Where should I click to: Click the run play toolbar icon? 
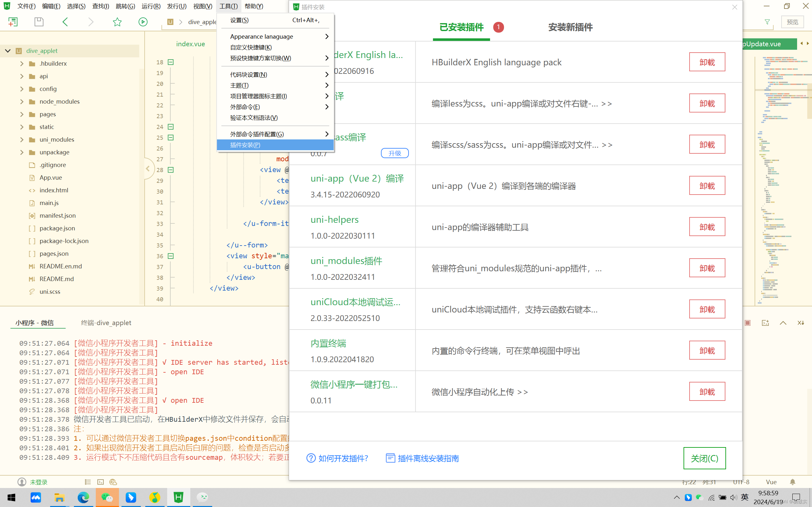click(143, 22)
